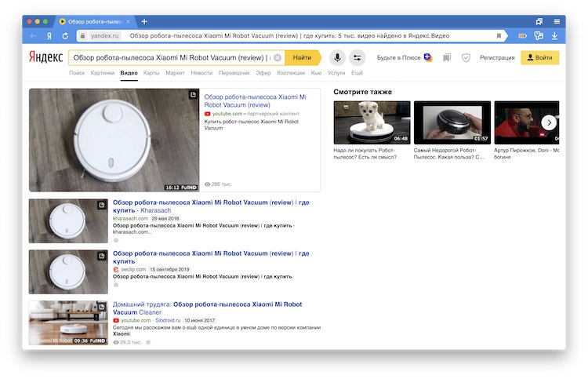Expand the Ещё menu in navigation
588x379 pixels.
[357, 73]
